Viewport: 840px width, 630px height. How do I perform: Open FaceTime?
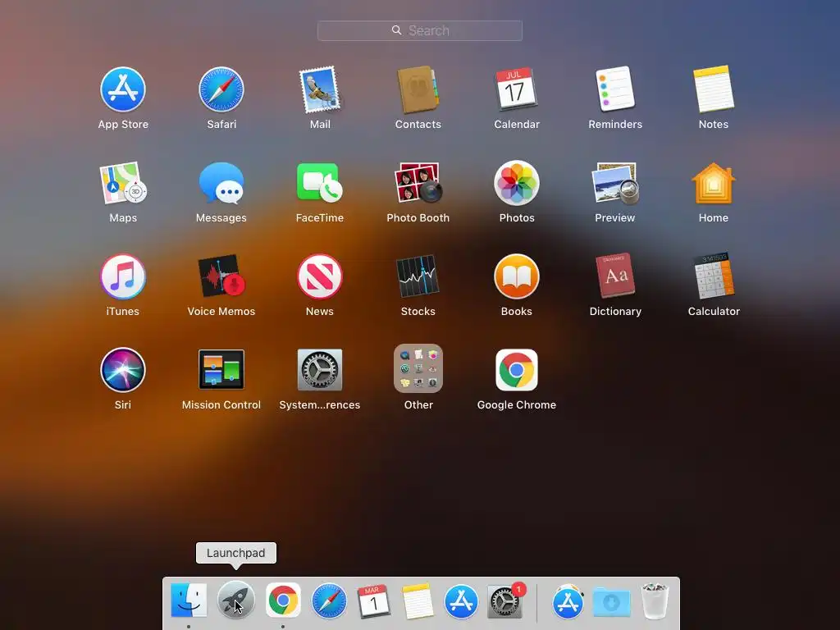[320, 183]
